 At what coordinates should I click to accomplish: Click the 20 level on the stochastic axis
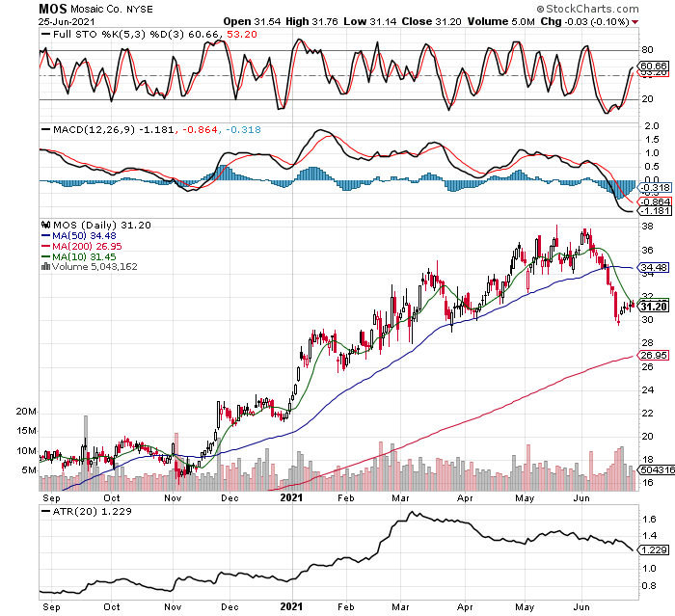click(x=647, y=99)
